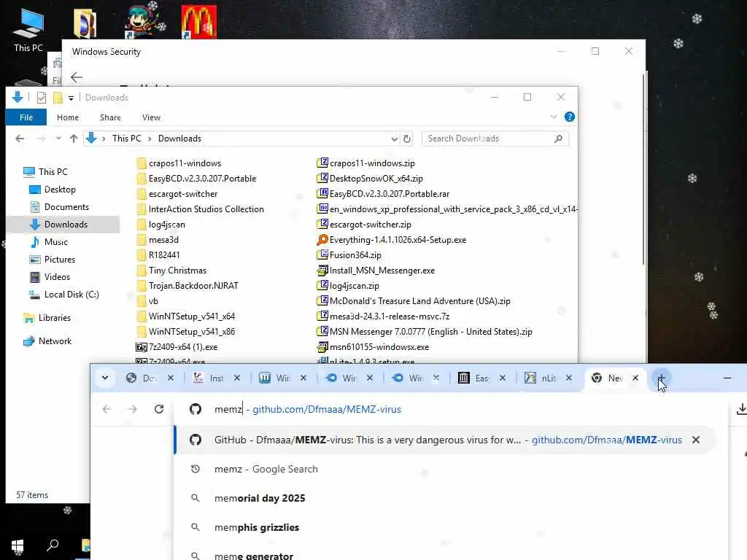The width and height of the screenshot is (747, 560).
Task: Click the chevron between This PC and Downloads
Action: [150, 139]
